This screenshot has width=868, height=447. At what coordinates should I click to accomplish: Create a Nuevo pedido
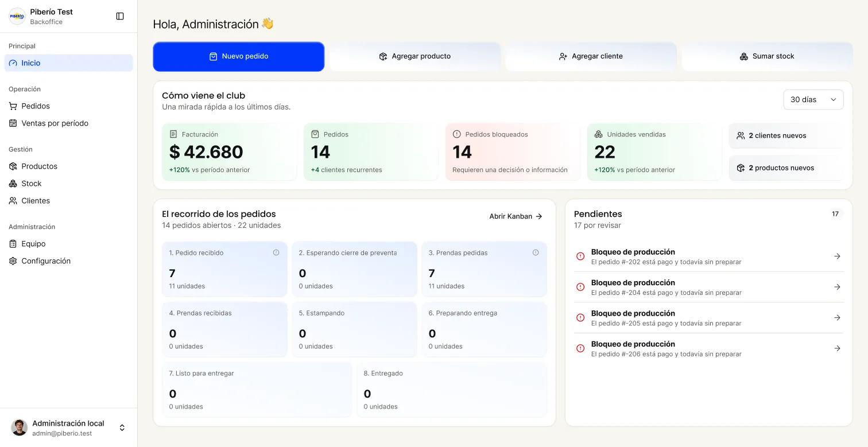click(x=239, y=56)
